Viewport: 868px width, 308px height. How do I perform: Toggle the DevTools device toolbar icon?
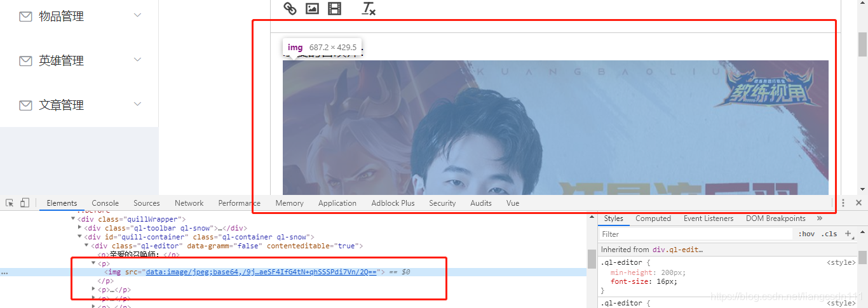(25, 203)
